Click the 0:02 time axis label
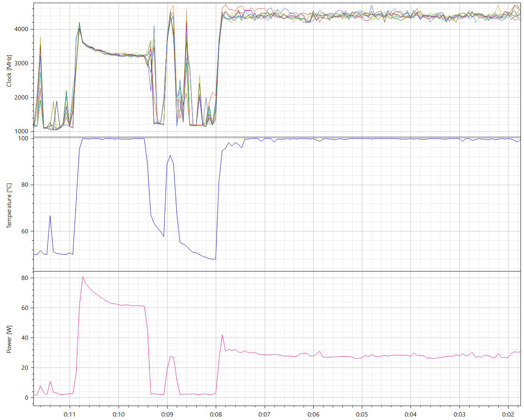The width and height of the screenshot is (524, 420). [x=508, y=414]
